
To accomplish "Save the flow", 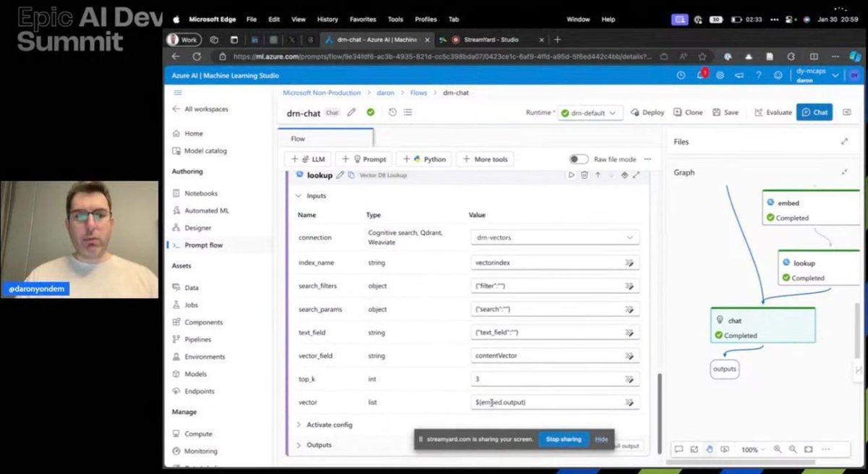I will click(726, 112).
